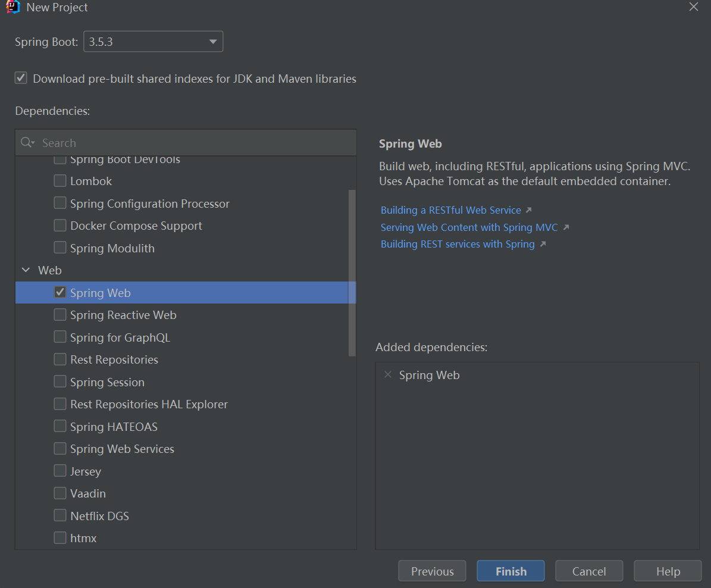
Task: Click the IntelliJ IDEA logo icon
Action: pyautogui.click(x=13, y=7)
